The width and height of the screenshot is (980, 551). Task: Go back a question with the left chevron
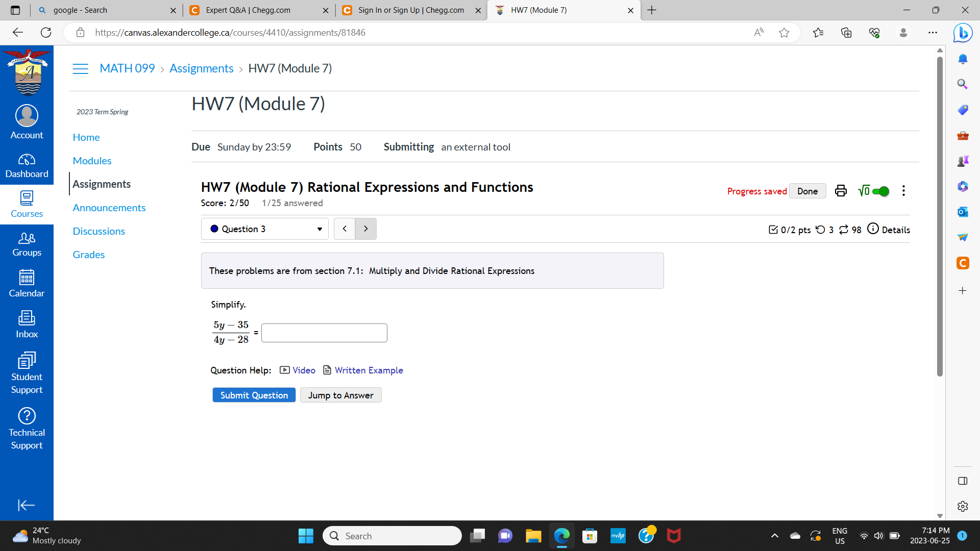[345, 229]
